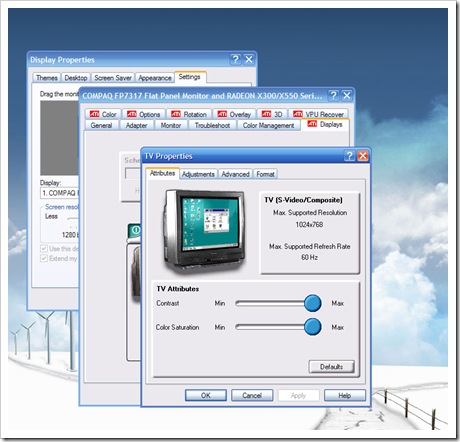Viewport: 460px width, 442px height.
Task: Open the Display dropdown showing '1. COMPAQ'
Action: (x=60, y=193)
